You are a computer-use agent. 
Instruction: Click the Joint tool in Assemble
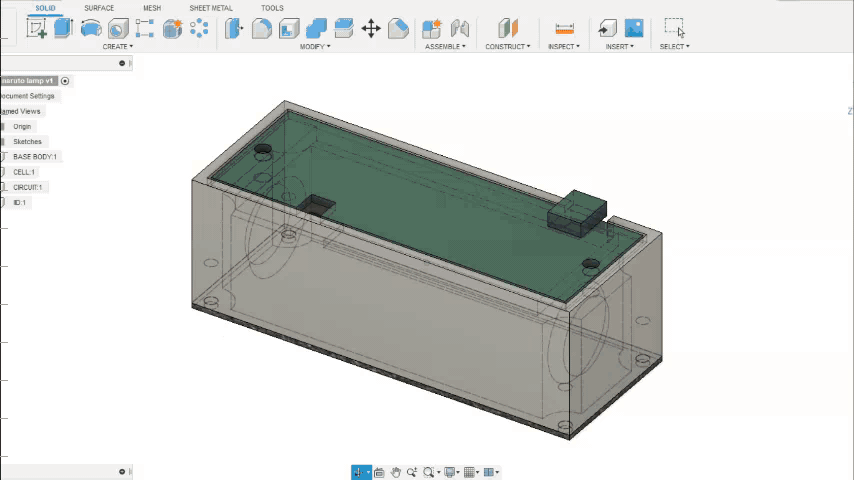tap(460, 28)
